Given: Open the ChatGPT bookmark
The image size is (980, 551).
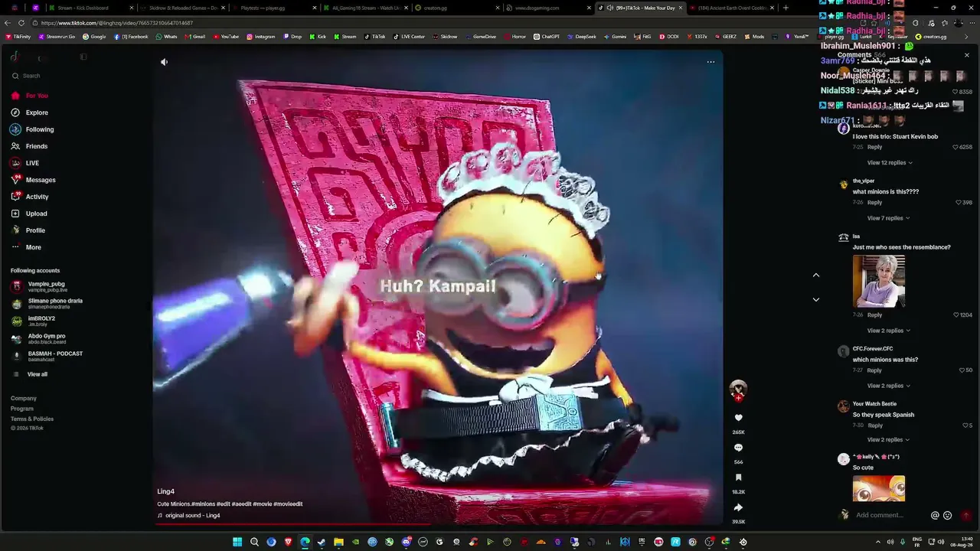Looking at the screenshot, I should coord(547,37).
